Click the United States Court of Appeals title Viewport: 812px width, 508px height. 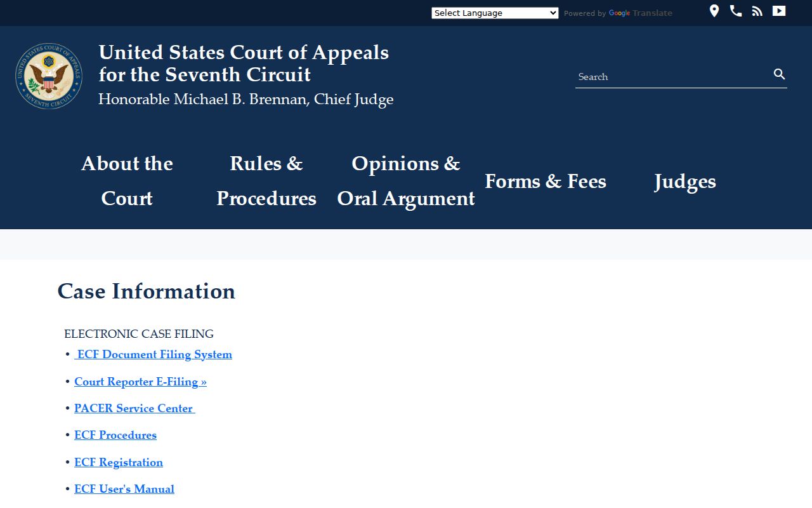point(244,63)
